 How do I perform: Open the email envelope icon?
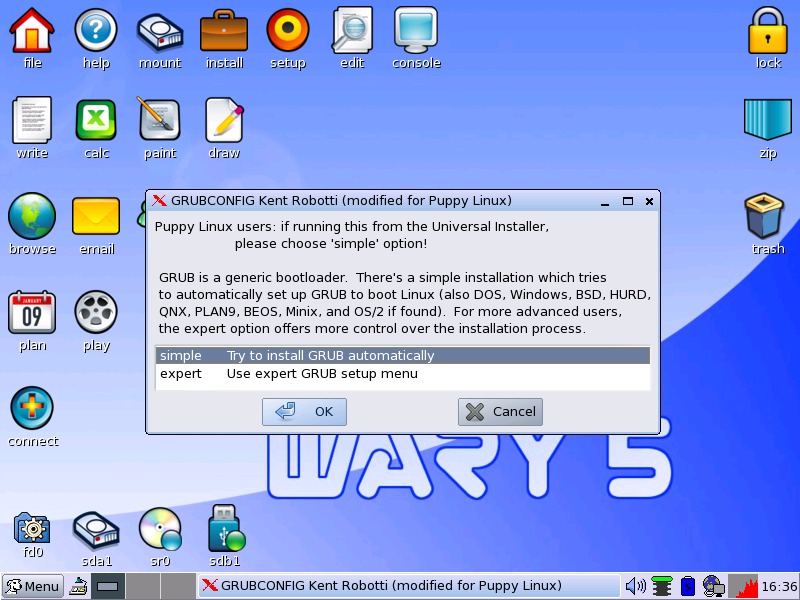click(x=96, y=216)
